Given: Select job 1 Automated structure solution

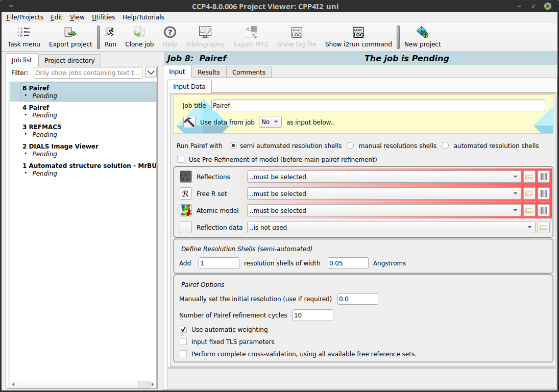Looking at the screenshot, I should [83, 169].
